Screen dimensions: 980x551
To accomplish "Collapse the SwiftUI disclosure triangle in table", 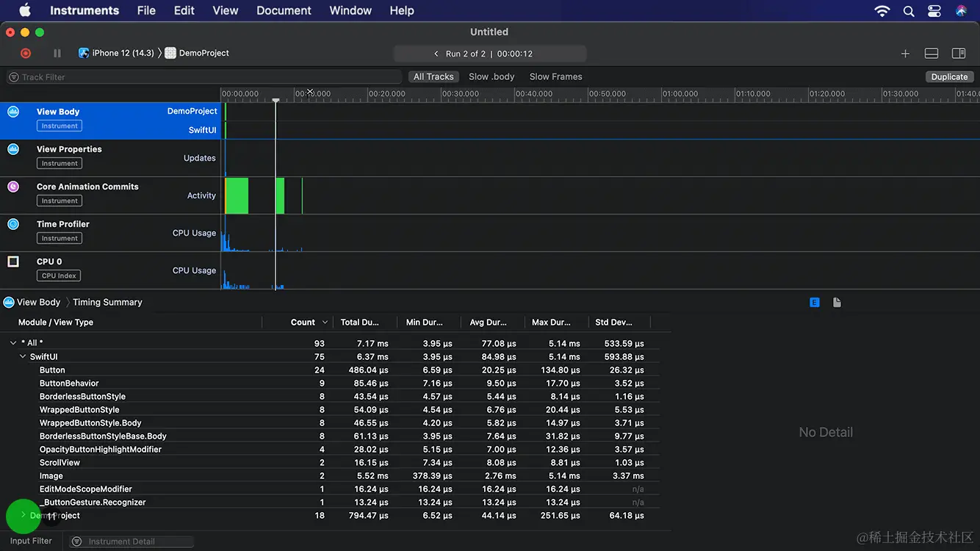I will [x=23, y=356].
